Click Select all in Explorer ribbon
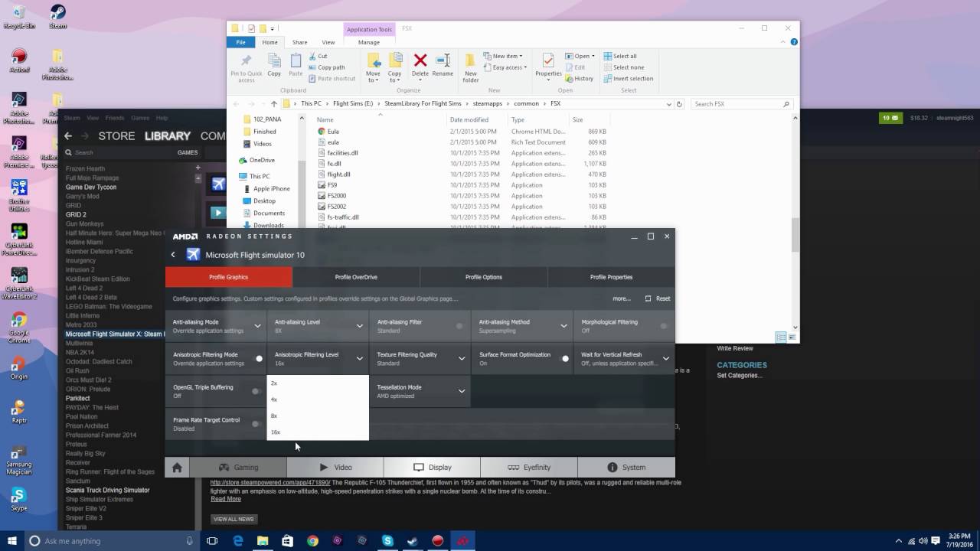 click(620, 56)
